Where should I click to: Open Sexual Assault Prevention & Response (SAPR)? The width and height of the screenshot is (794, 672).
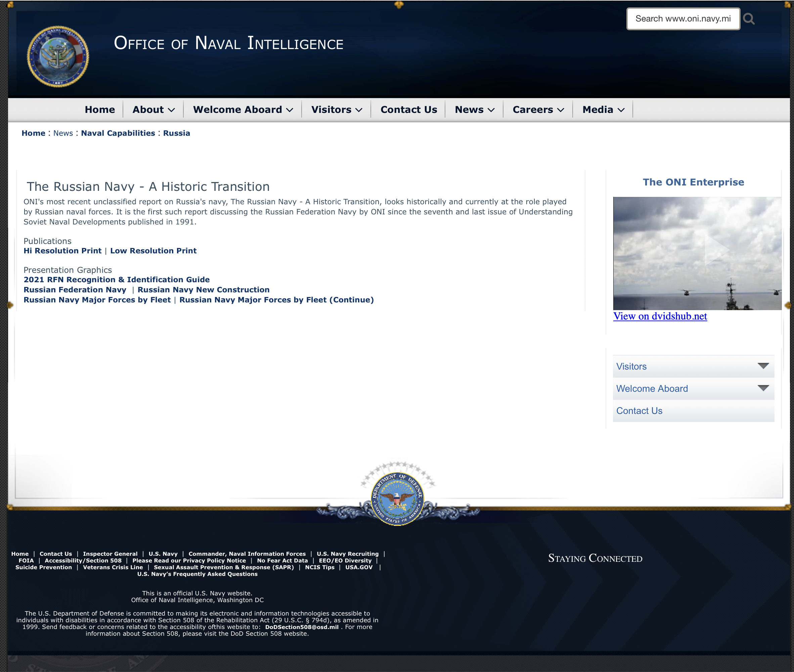(224, 567)
